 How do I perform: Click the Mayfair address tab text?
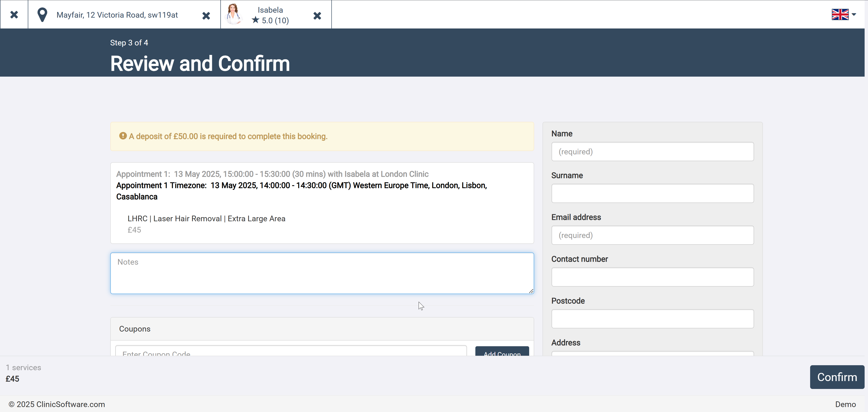[x=117, y=15]
